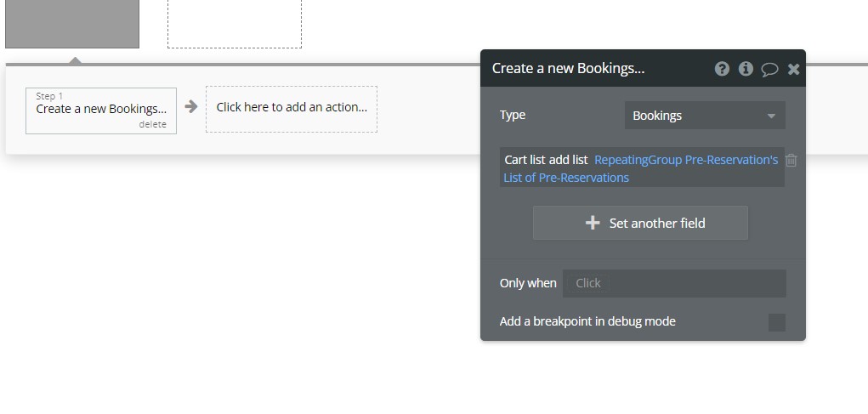Select the Step 1 Create a new Bookings action

(100, 108)
